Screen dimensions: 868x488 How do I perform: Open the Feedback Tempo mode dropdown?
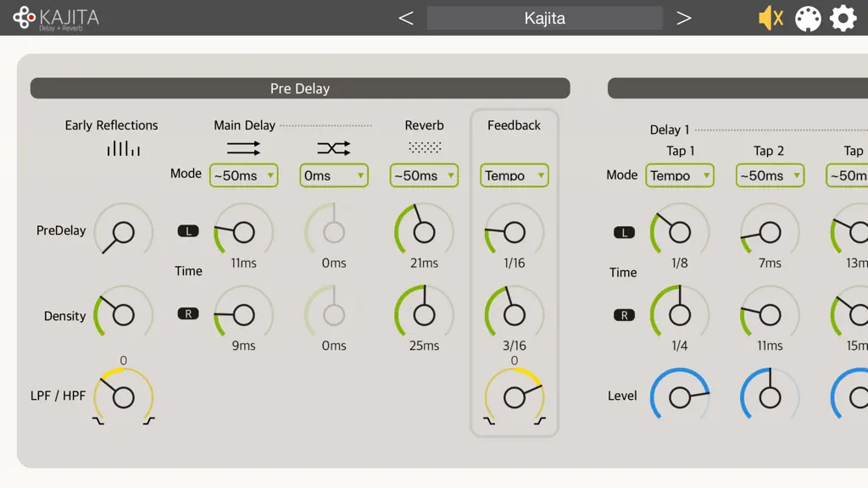[515, 175]
